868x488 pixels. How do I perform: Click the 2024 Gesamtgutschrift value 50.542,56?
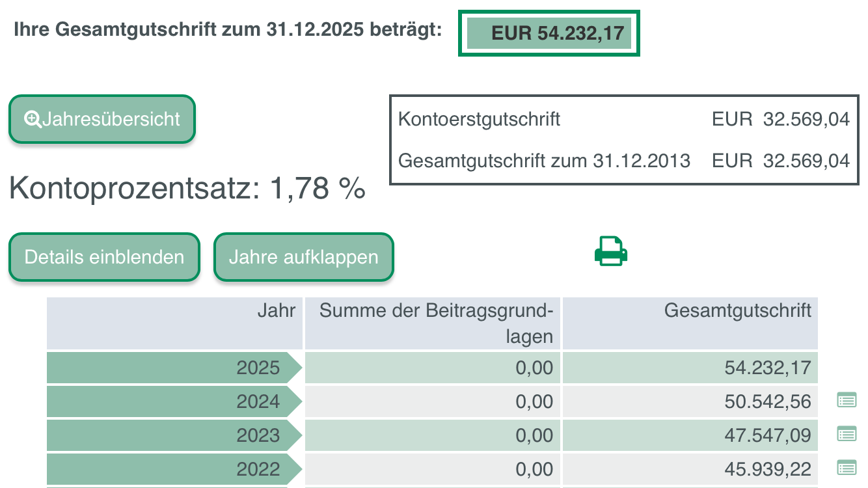pos(767,402)
